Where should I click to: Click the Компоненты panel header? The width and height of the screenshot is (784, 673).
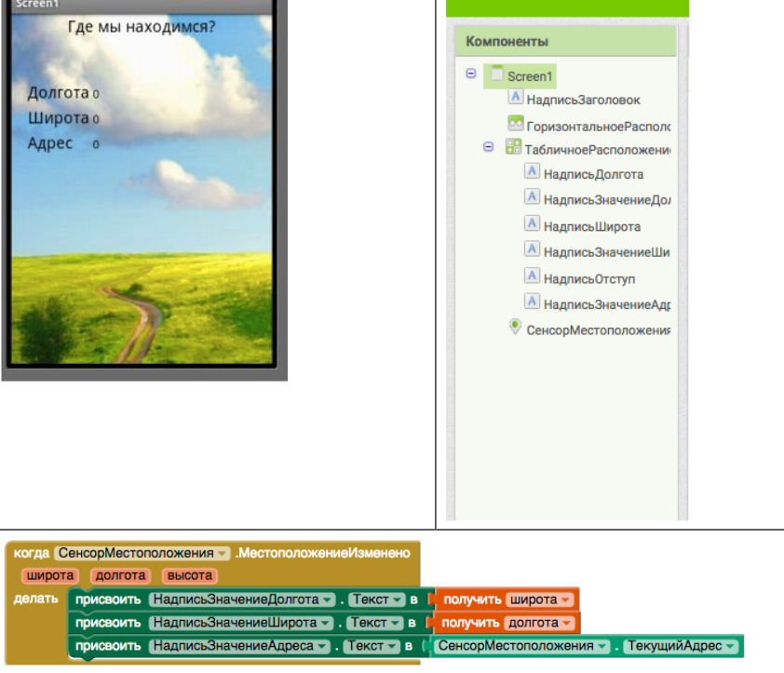566,42
